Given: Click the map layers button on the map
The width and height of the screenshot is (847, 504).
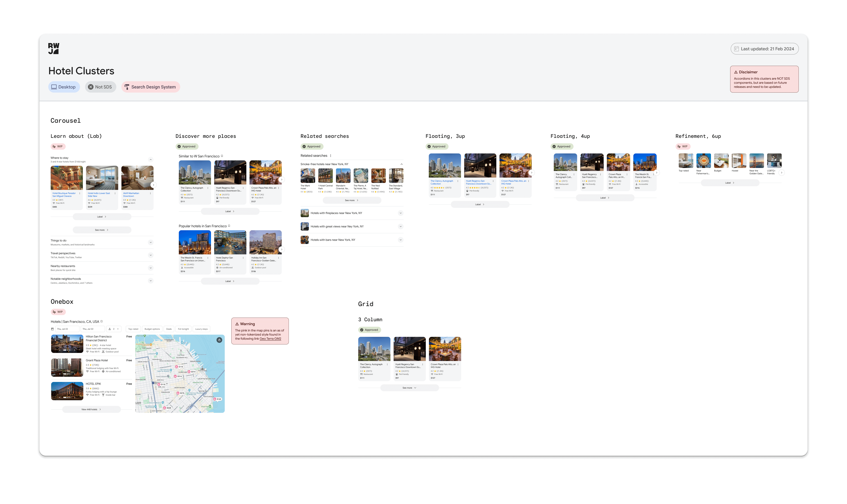Looking at the screenshot, I should click(219, 340).
